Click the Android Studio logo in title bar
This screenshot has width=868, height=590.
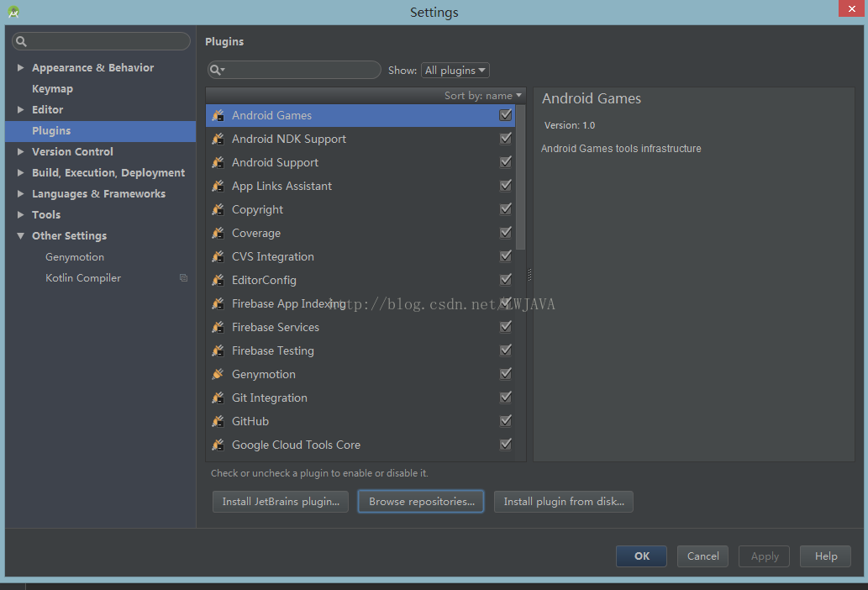(13, 12)
